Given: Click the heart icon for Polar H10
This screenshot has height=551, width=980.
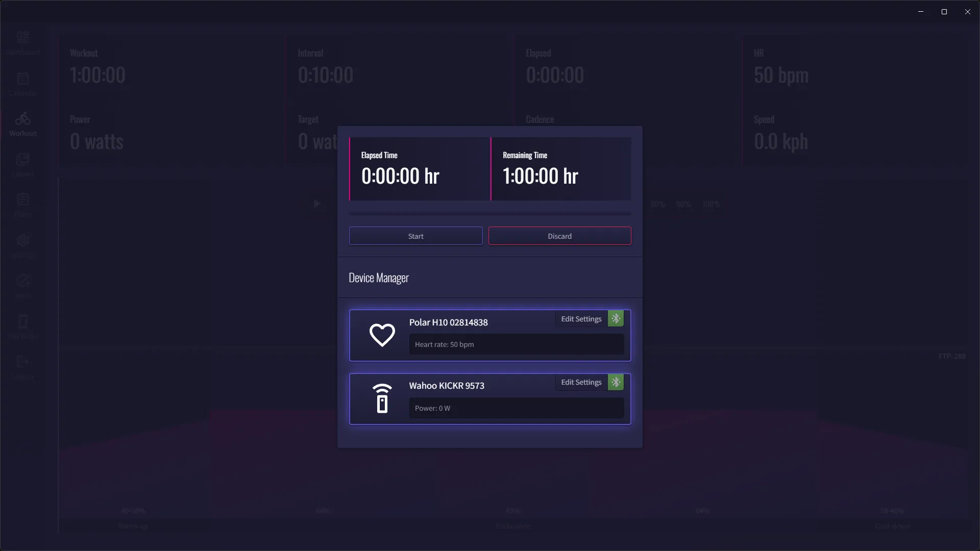Looking at the screenshot, I should click(382, 335).
